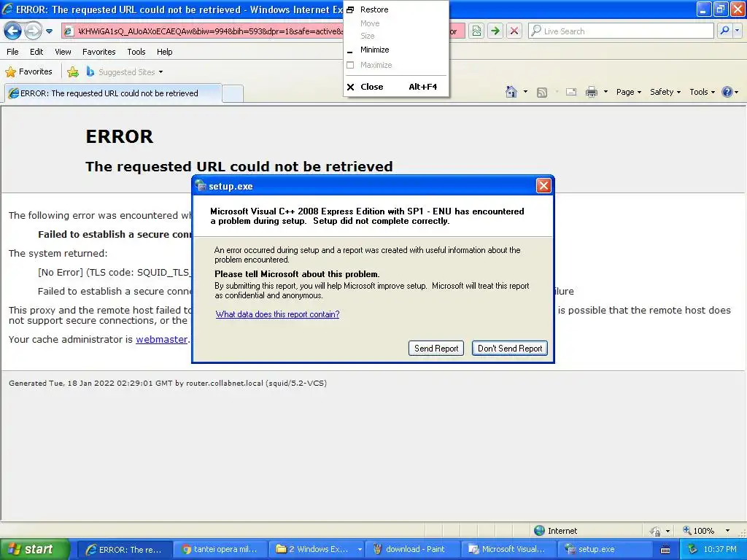This screenshot has width=747, height=560.
Task: Click the Windows start button
Action: pos(35,549)
